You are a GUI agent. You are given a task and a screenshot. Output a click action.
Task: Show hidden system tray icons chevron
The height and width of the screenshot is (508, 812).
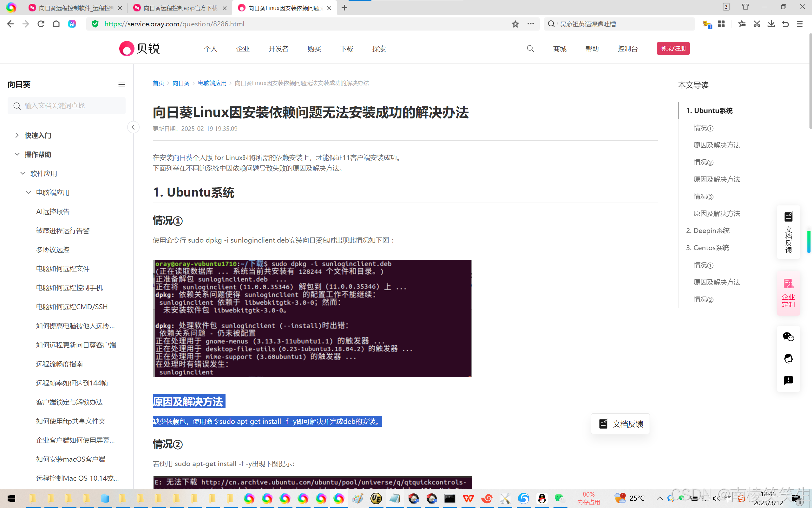click(x=659, y=498)
